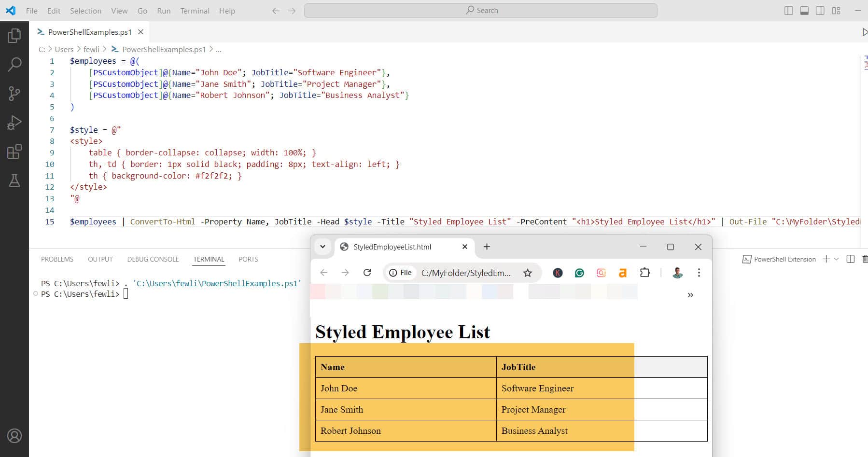Switch to the DEBUG CONSOLE panel tab
This screenshot has width=868, height=457.
pos(153,259)
